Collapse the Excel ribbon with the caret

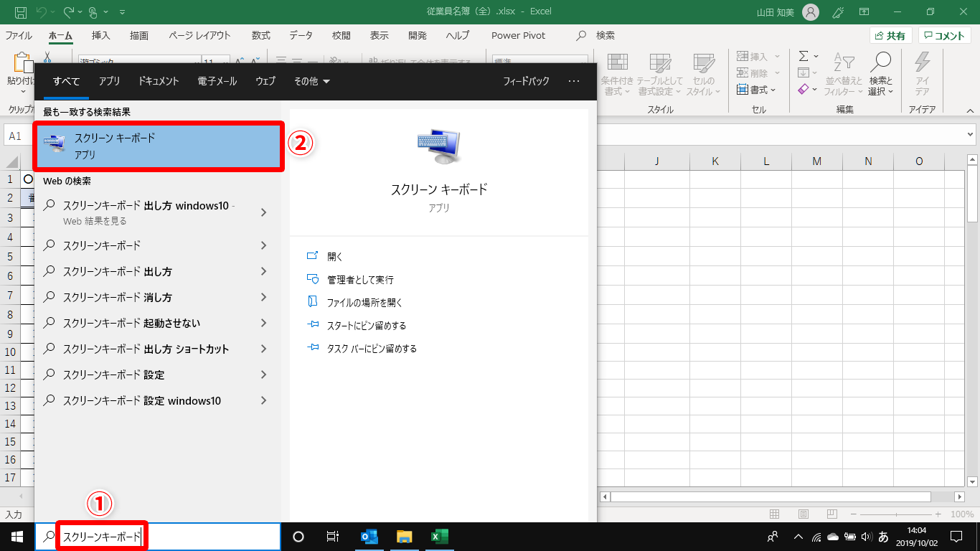tap(970, 110)
